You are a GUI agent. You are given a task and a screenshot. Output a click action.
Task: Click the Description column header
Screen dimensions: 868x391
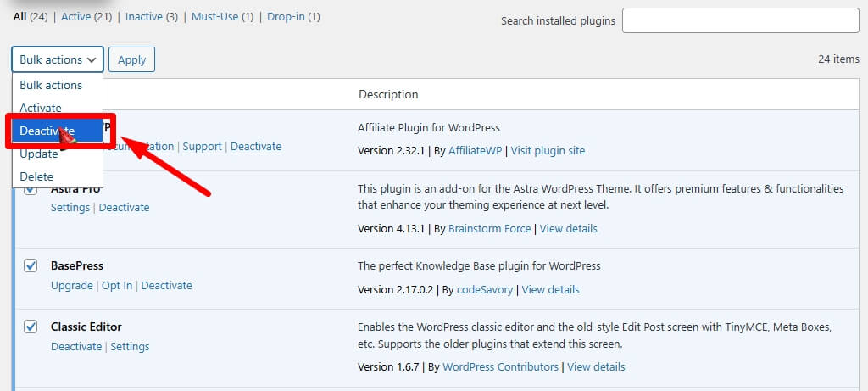(x=388, y=94)
